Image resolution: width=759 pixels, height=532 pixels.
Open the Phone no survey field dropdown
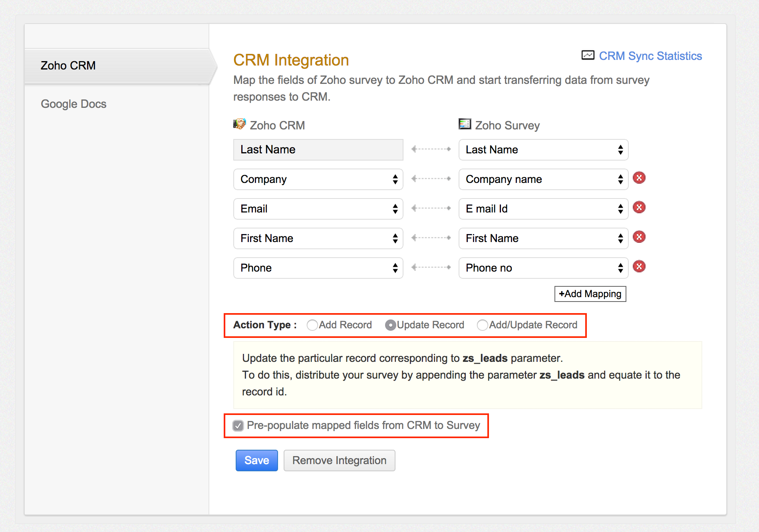(543, 268)
